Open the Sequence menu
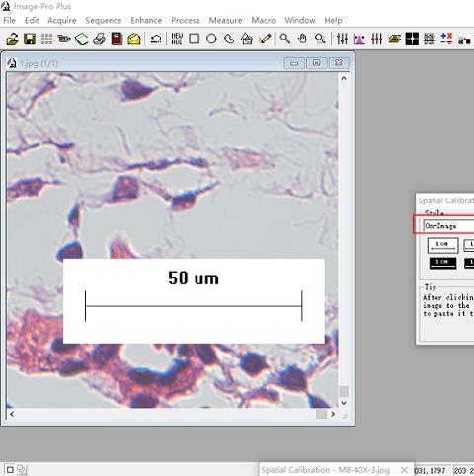The width and height of the screenshot is (474, 476). click(x=104, y=21)
